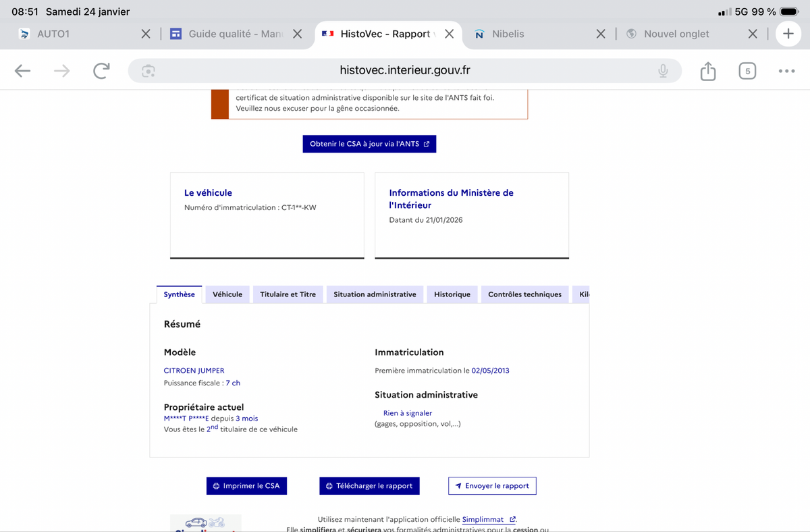Open the three-dot browser menu
Image resolution: width=810 pixels, height=532 pixels.
point(786,71)
